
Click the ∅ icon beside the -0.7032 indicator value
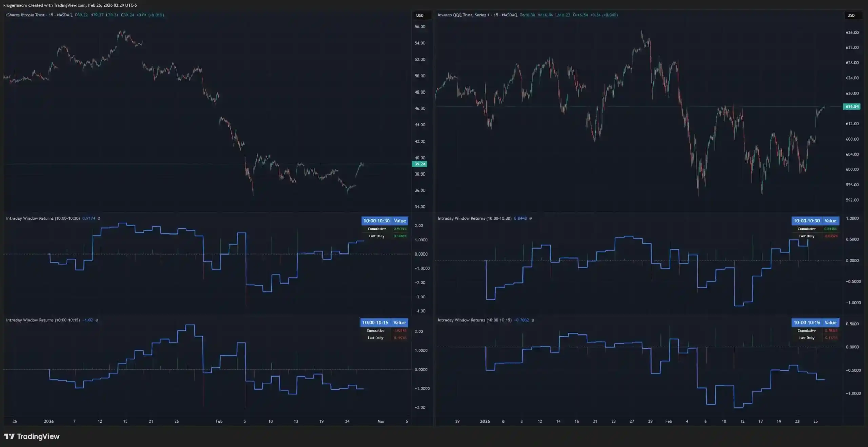(533, 320)
